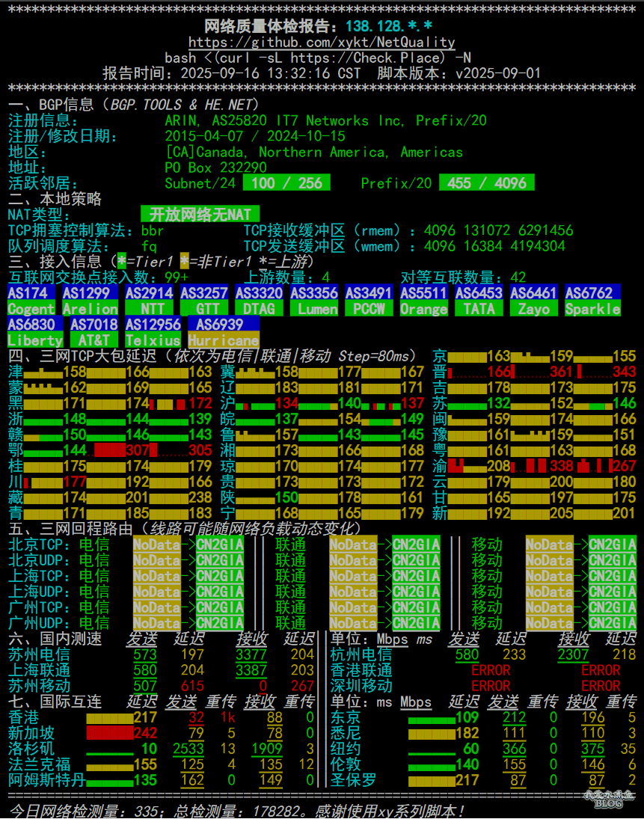Viewport: 644px width, 819px height.
Task: Click 苏州电信 receive speed 3377
Action: (x=251, y=654)
